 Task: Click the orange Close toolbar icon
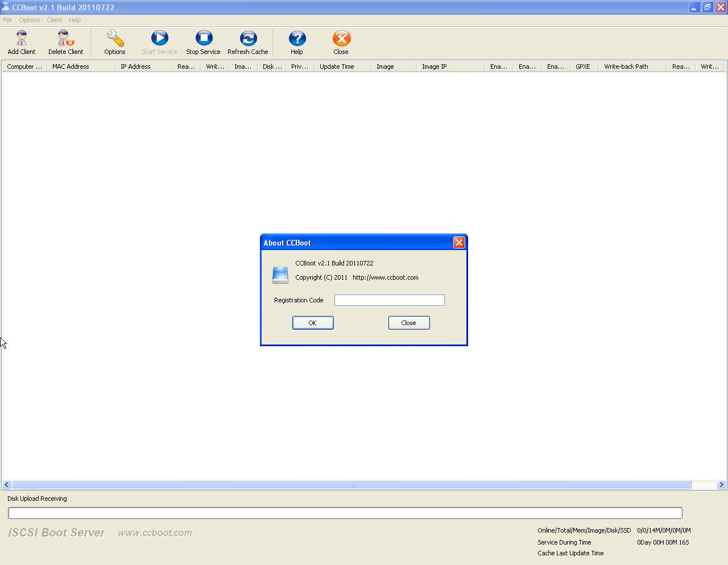pyautogui.click(x=341, y=38)
